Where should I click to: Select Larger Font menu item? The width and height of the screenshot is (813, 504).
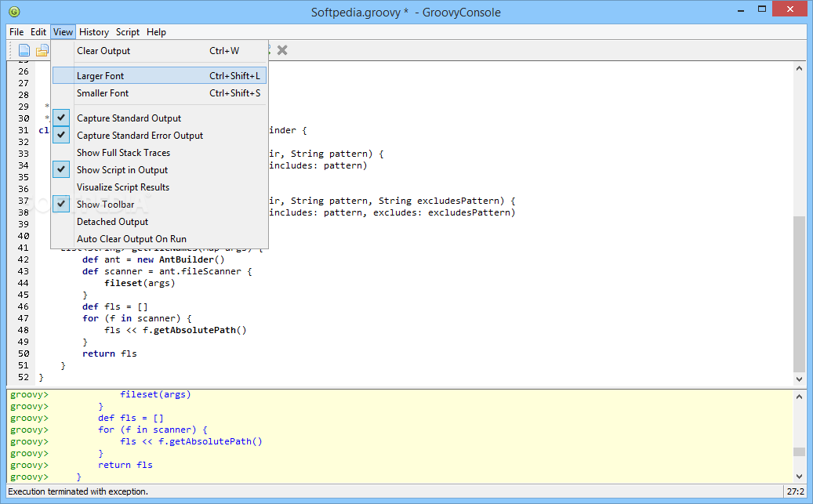tap(159, 76)
